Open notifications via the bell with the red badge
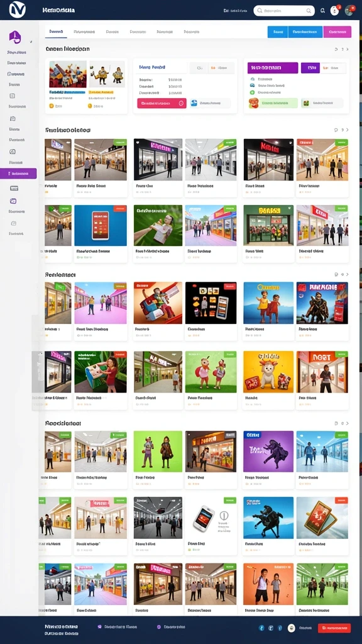 (335, 10)
